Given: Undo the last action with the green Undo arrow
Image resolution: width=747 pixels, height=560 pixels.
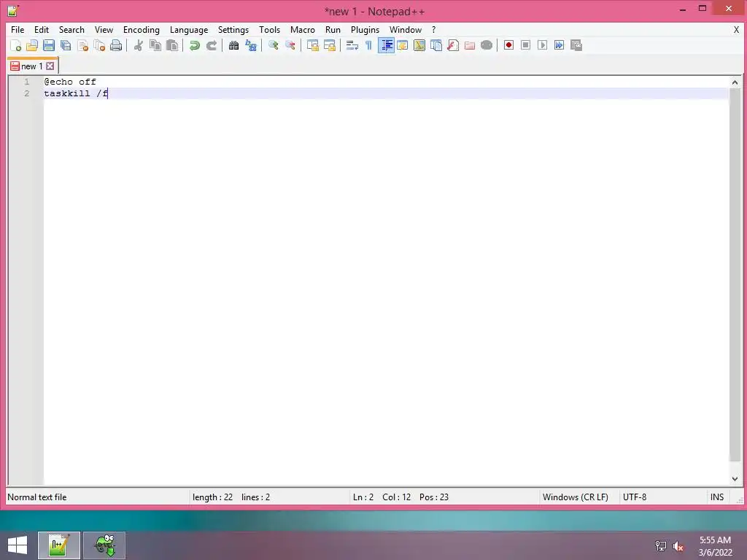Looking at the screenshot, I should click(194, 45).
